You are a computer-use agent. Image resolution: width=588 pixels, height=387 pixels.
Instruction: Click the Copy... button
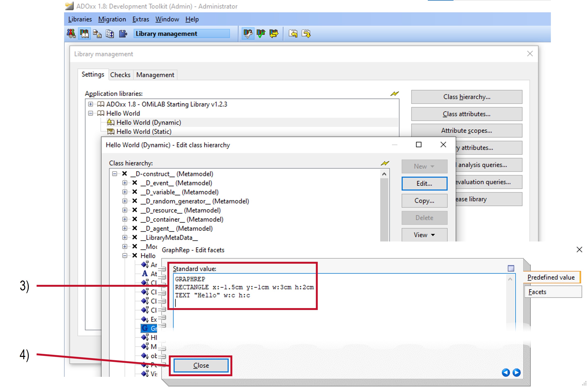(424, 201)
